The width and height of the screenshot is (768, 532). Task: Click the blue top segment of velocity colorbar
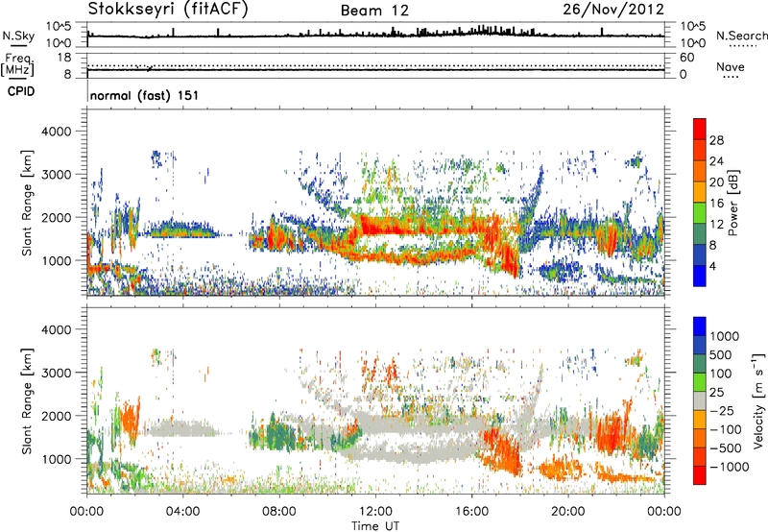coord(700,326)
